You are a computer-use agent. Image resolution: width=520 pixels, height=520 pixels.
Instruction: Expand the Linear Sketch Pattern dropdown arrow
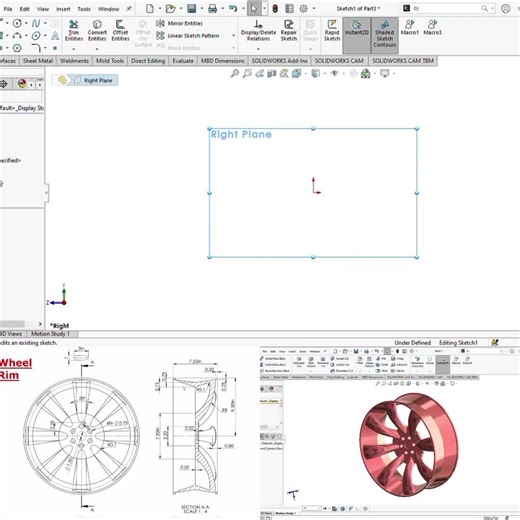(233, 36)
